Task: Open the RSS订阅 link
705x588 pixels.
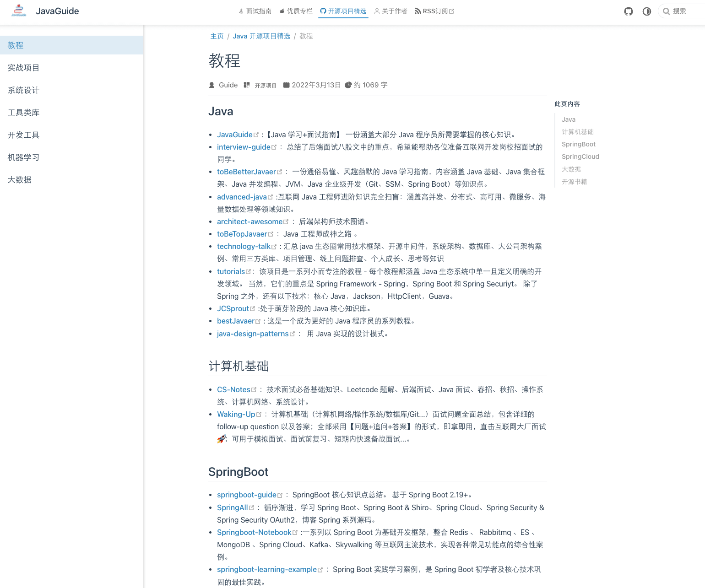Action: pos(434,11)
